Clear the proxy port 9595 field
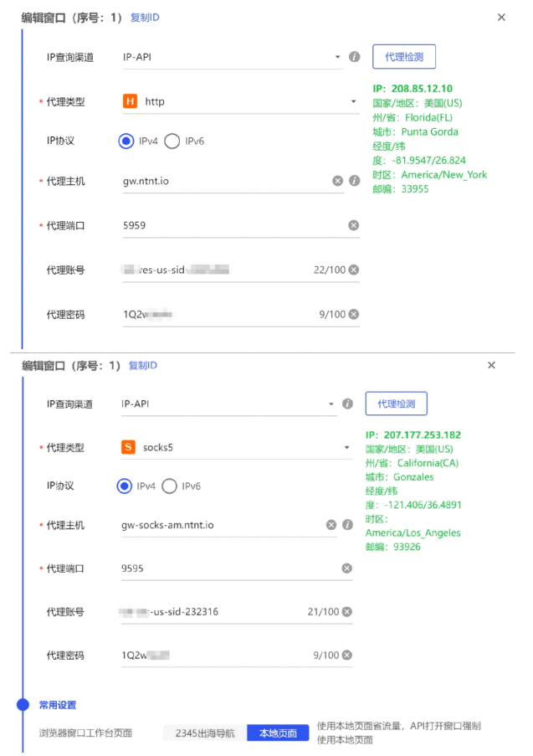 point(346,568)
